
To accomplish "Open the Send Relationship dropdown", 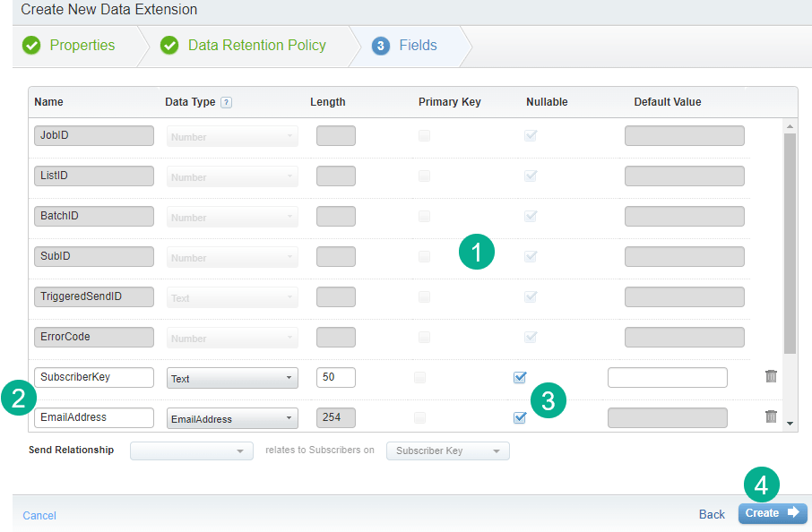I will click(x=191, y=450).
